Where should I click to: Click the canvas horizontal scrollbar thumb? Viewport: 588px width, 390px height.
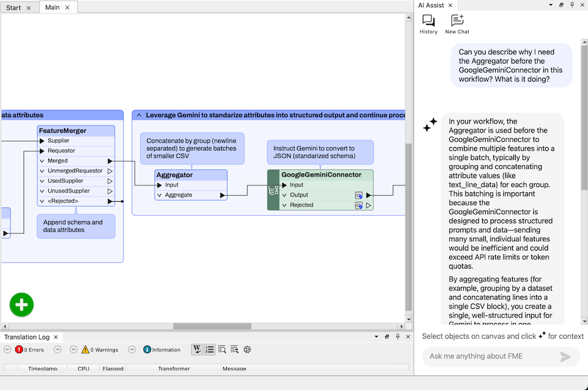tap(212, 326)
